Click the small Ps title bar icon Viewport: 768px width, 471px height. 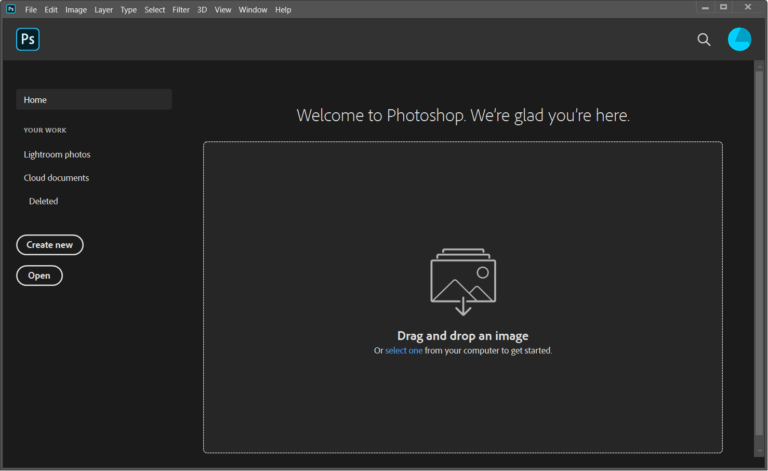[10, 9]
